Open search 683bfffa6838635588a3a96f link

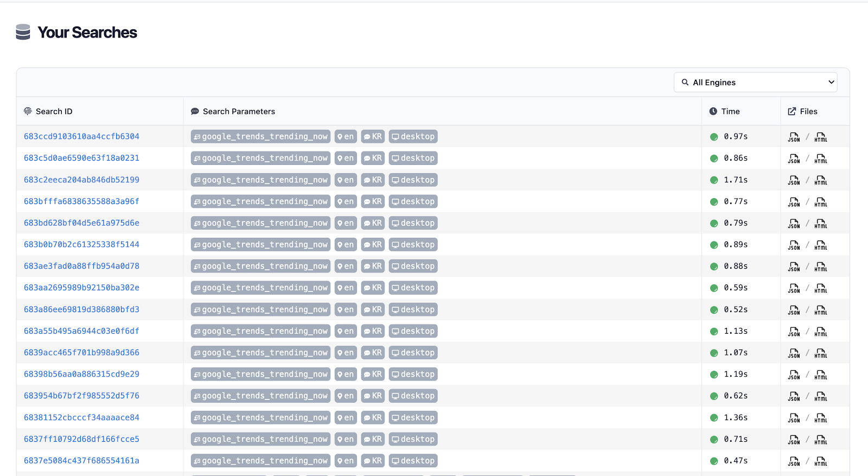click(81, 201)
